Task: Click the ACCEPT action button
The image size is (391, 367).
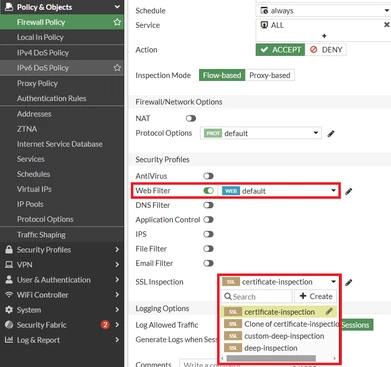Action: pyautogui.click(x=280, y=50)
